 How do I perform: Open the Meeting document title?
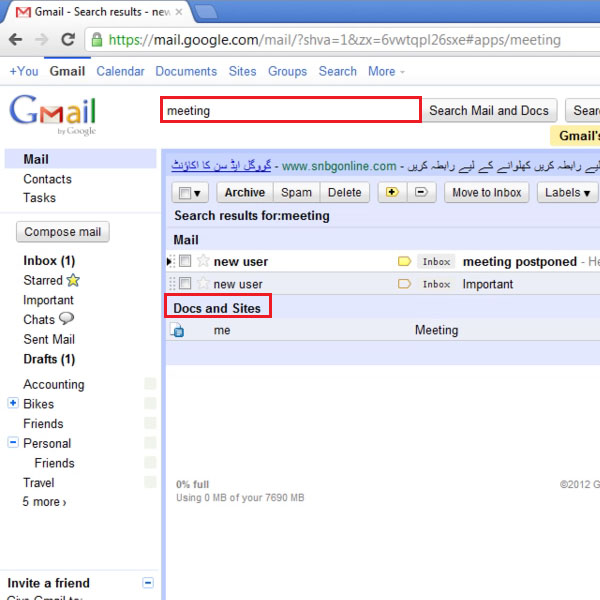[x=437, y=330]
